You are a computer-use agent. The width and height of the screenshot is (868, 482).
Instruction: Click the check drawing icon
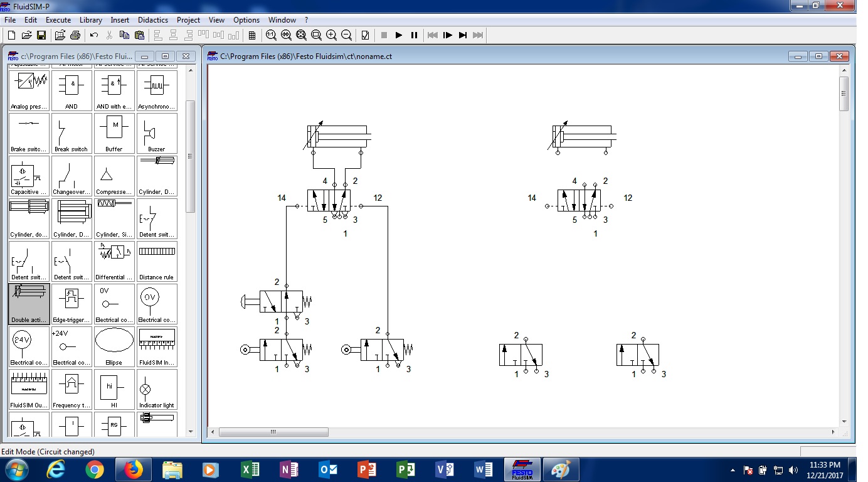pyautogui.click(x=365, y=35)
